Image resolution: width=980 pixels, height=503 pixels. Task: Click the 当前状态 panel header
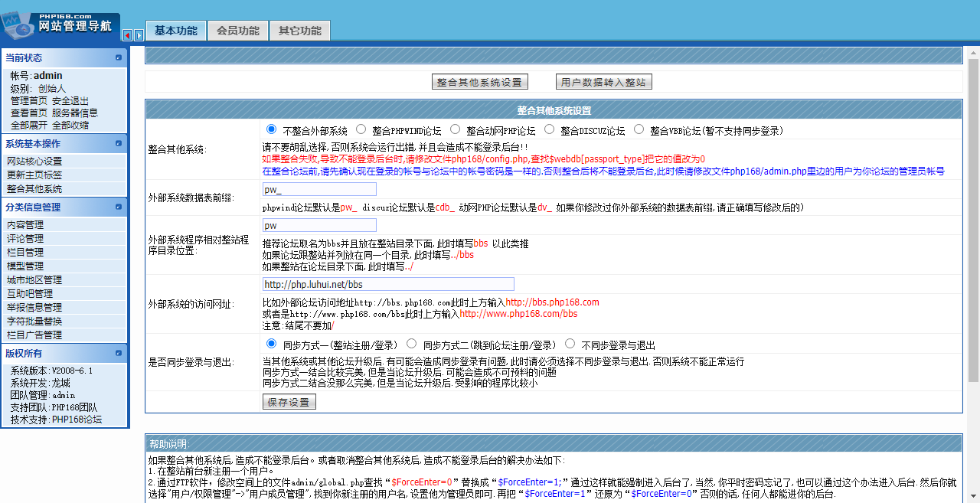(64, 57)
